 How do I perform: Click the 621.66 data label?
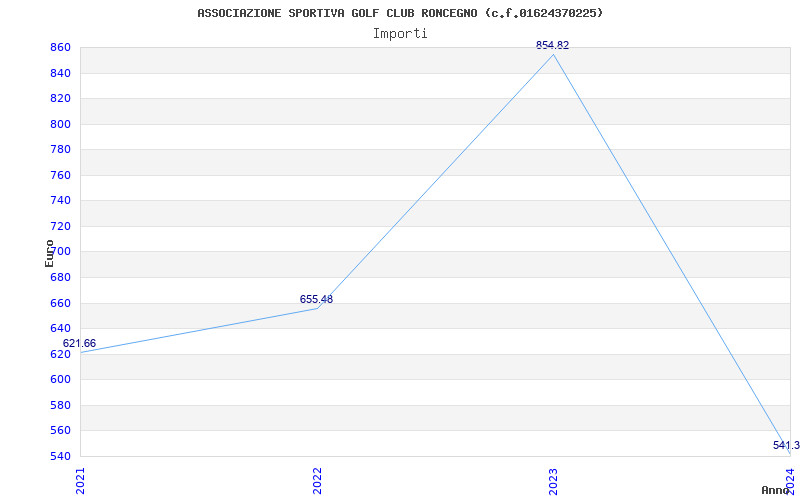coord(79,343)
